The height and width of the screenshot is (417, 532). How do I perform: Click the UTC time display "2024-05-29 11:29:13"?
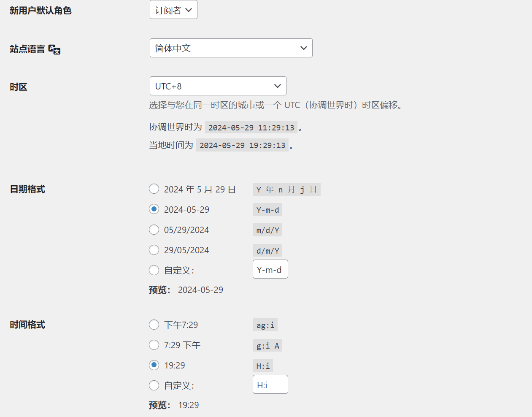[251, 127]
